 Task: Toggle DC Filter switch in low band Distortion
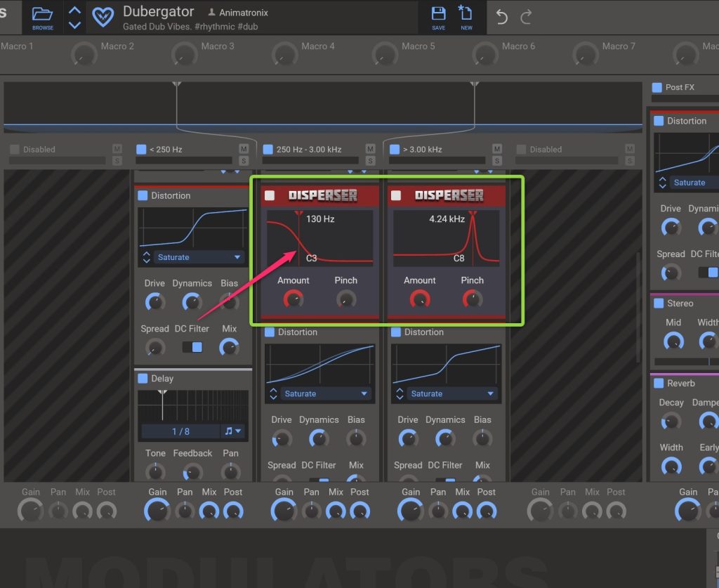click(192, 347)
